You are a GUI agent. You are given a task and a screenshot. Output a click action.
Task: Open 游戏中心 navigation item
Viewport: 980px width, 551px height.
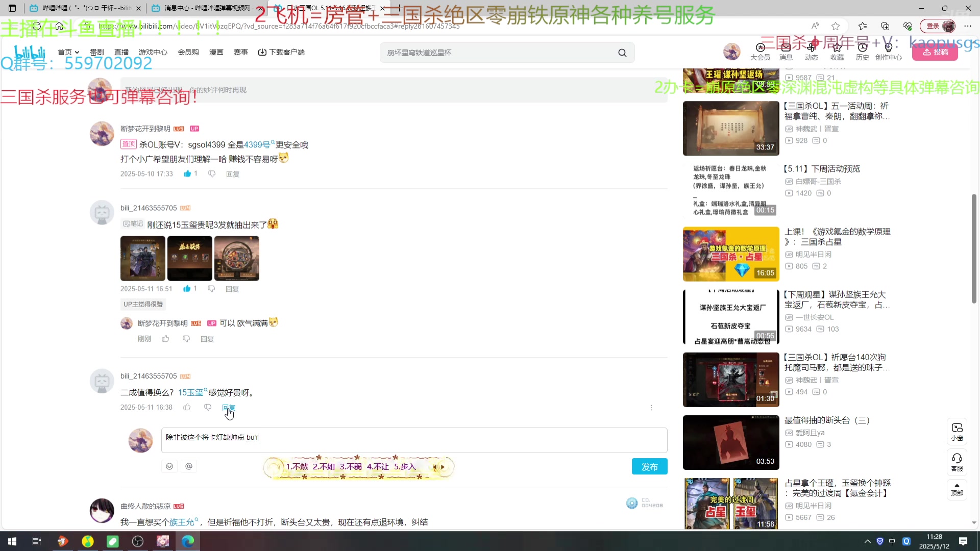tap(153, 52)
